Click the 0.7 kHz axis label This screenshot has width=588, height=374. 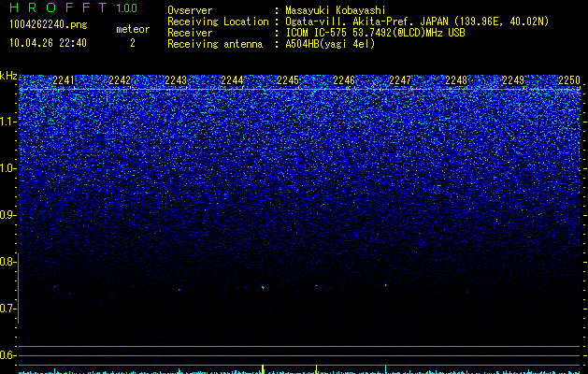[7, 309]
